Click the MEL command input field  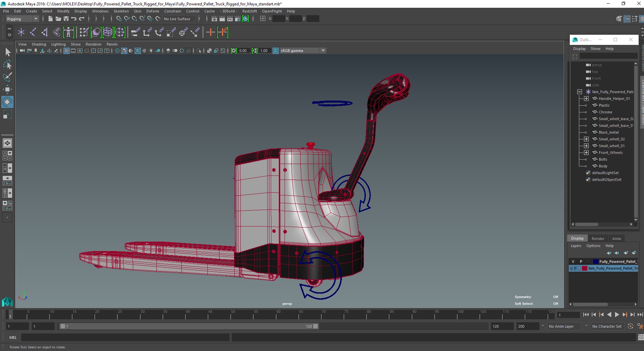tap(125, 337)
